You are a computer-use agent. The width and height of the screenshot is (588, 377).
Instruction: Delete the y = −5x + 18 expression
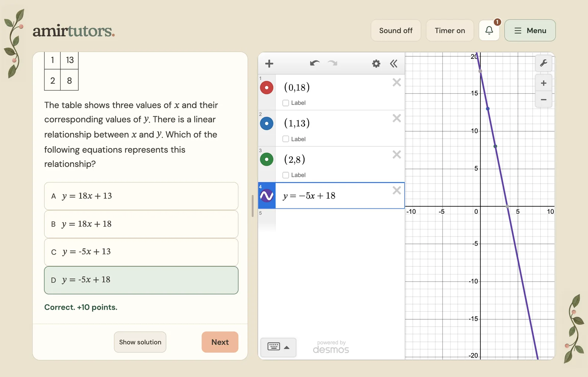(x=397, y=190)
